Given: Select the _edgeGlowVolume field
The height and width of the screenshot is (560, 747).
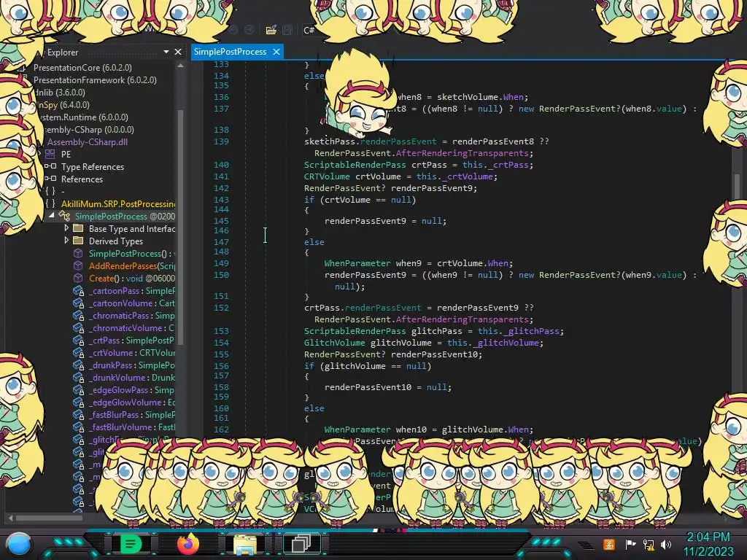Looking at the screenshot, I should [131, 402].
